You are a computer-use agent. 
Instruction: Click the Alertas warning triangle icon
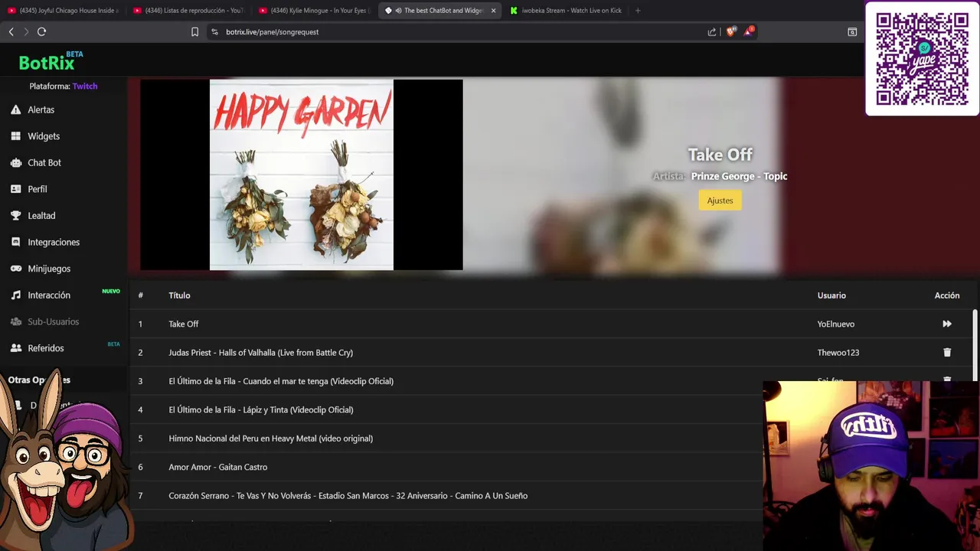[x=15, y=110]
